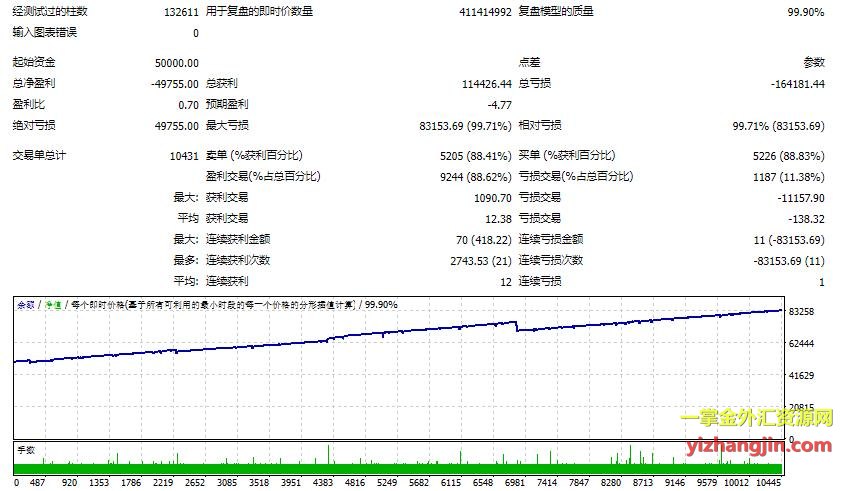Select the profit factor value 0.70
Viewport: 847px width, 491px height.
pos(189,105)
